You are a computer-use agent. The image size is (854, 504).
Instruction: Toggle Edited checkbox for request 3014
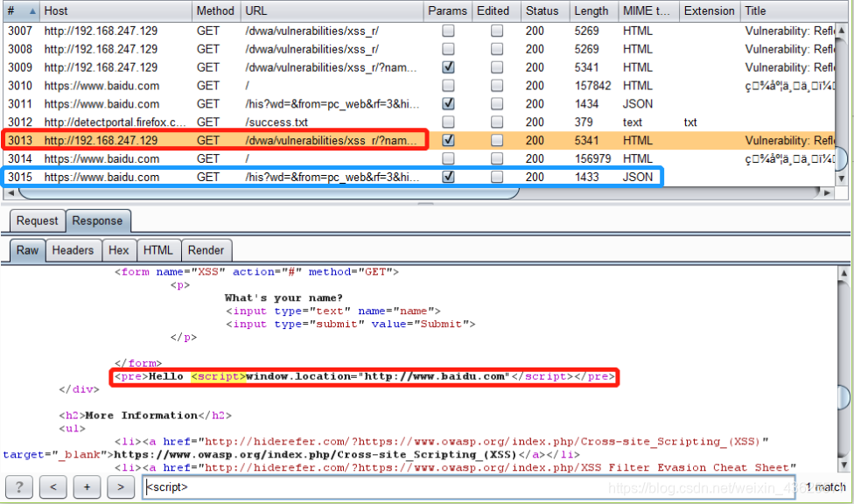tap(497, 158)
